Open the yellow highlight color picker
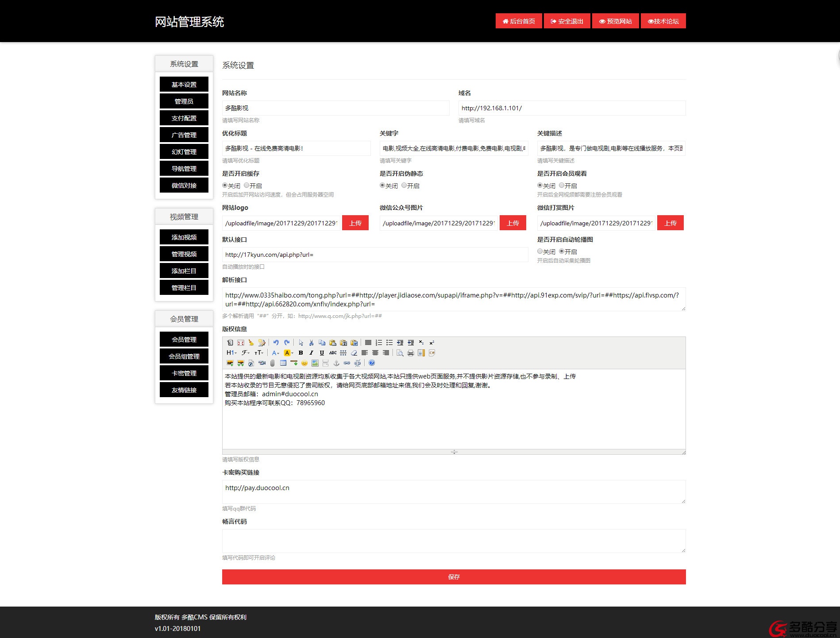This screenshot has height=638, width=840. point(289,353)
